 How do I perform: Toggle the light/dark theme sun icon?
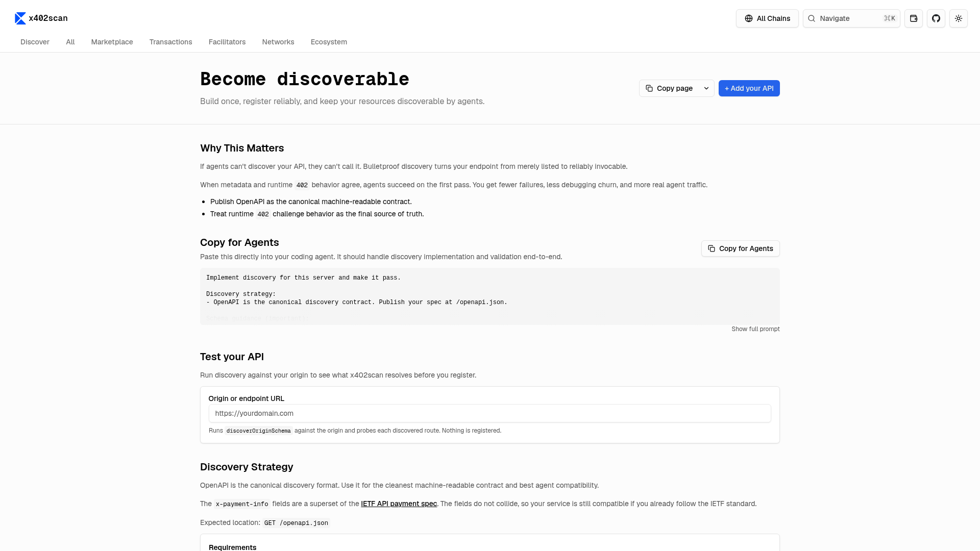[x=959, y=18]
